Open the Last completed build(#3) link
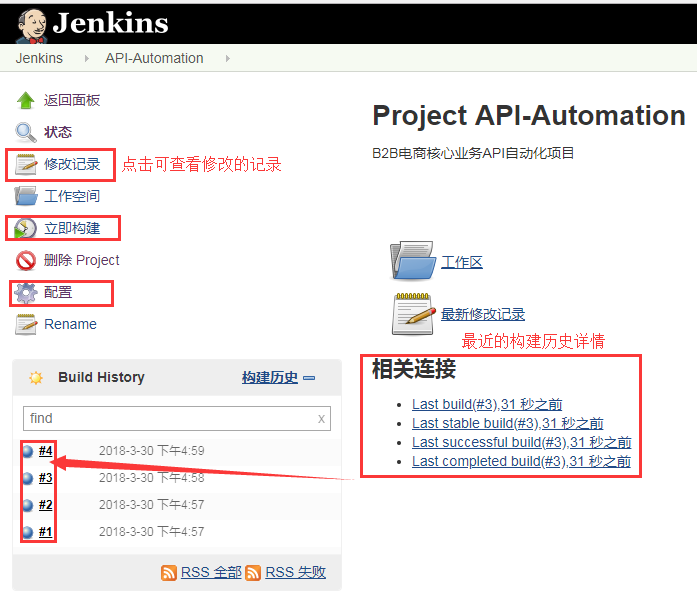Image resolution: width=697 pixels, height=592 pixels. (521, 461)
